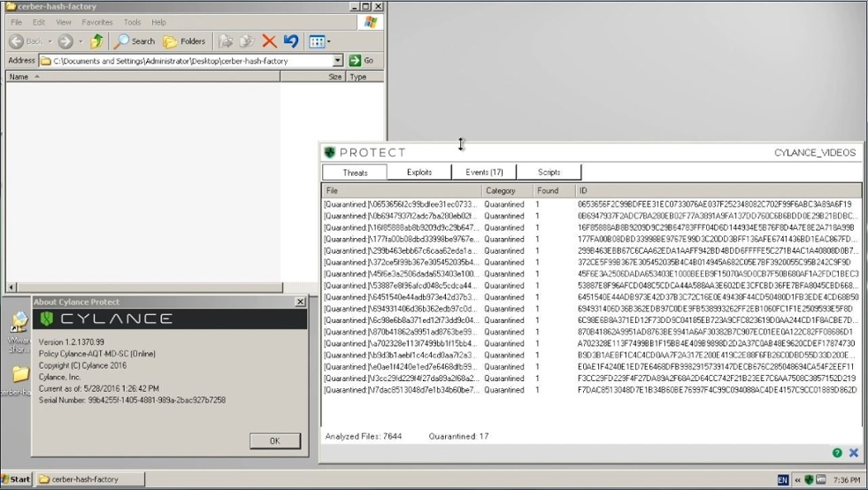
Task: Go up one folder level icon
Action: click(x=96, y=41)
